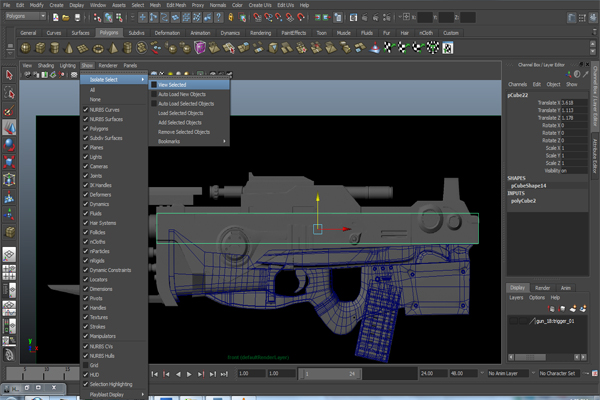Create a polygon cylinder from shelf

tap(55, 48)
